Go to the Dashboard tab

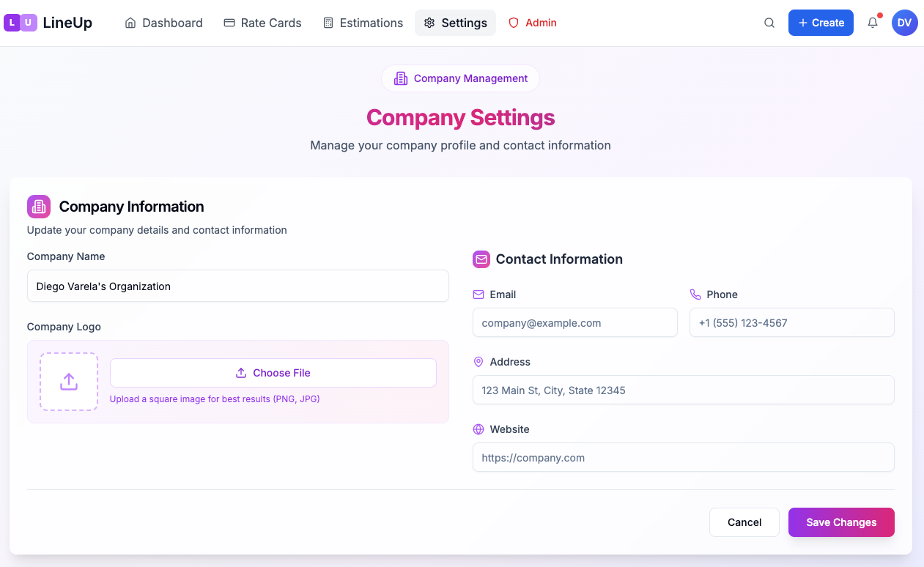[163, 23]
